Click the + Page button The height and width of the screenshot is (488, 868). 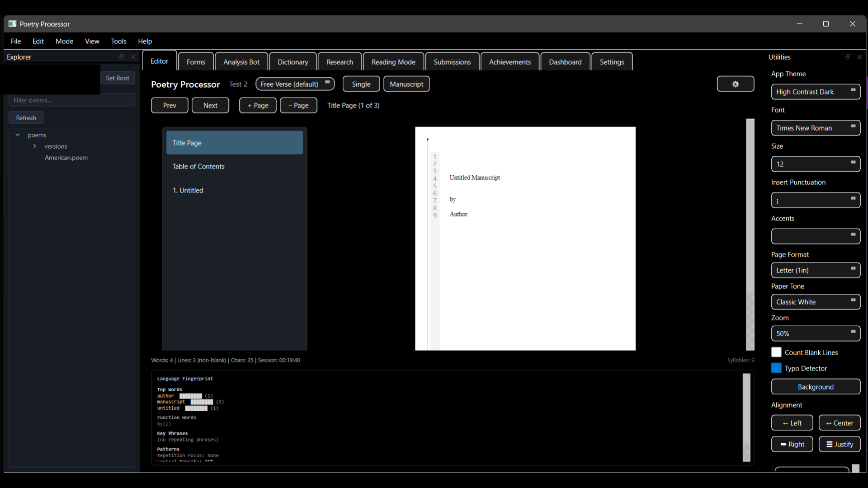pyautogui.click(x=258, y=105)
